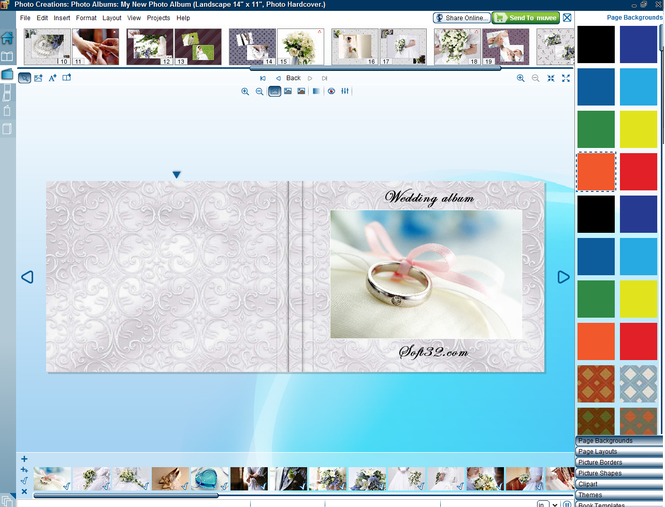
Task: Expand the Clipart panel section
Action: point(619,484)
